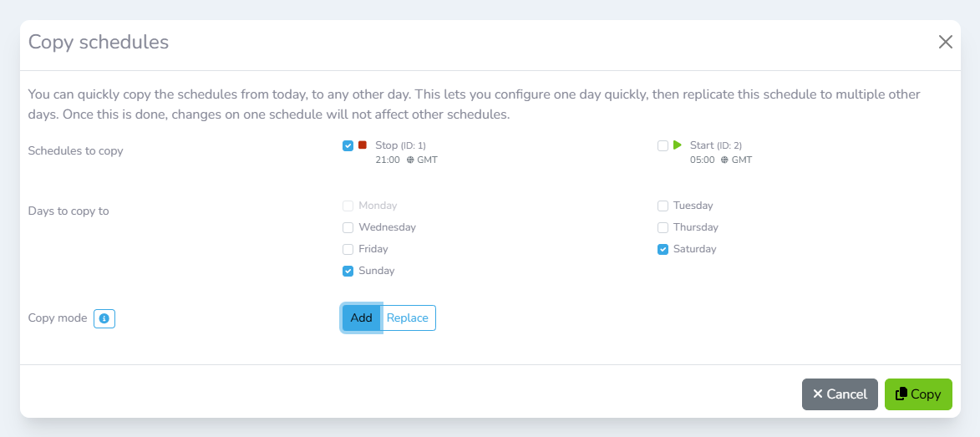The image size is (980, 437).
Task: Tick the Wednesday checkbox
Action: 348,227
